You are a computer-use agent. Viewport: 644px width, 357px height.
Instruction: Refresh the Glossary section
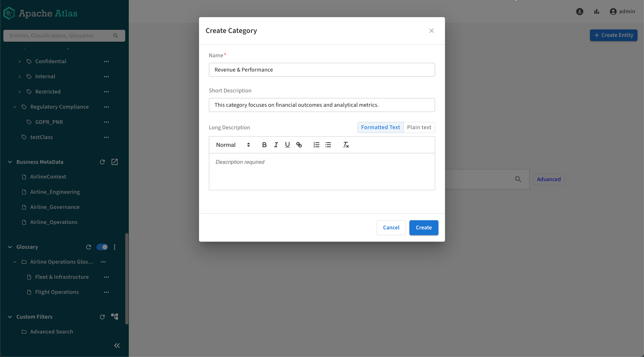pyautogui.click(x=89, y=247)
